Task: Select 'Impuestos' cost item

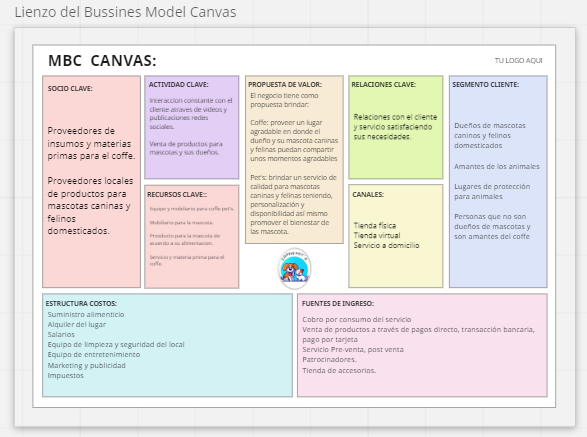Action: [x=66, y=376]
